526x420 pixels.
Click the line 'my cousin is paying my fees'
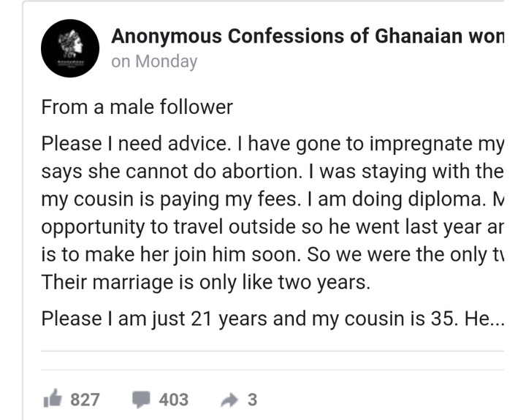[272, 199]
